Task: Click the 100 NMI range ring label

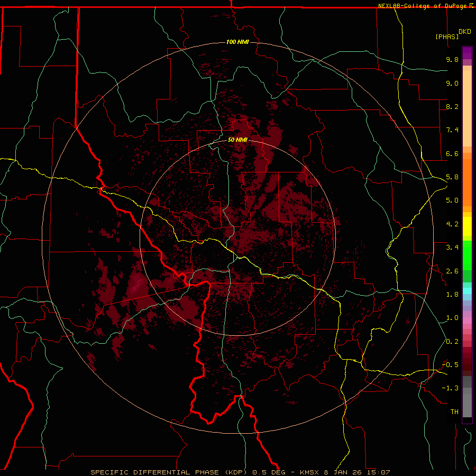Action: tap(237, 42)
